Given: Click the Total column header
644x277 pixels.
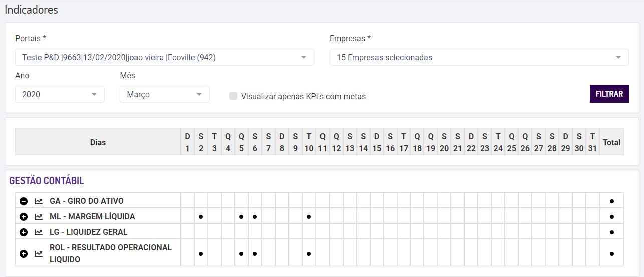Looking at the screenshot, I should [x=611, y=142].
